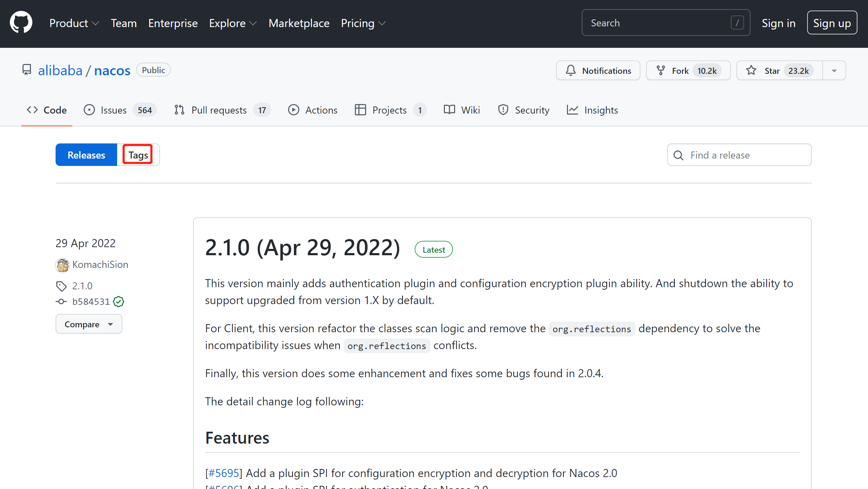Open the nacos repository link
The width and height of the screenshot is (868, 489).
pyautogui.click(x=112, y=70)
